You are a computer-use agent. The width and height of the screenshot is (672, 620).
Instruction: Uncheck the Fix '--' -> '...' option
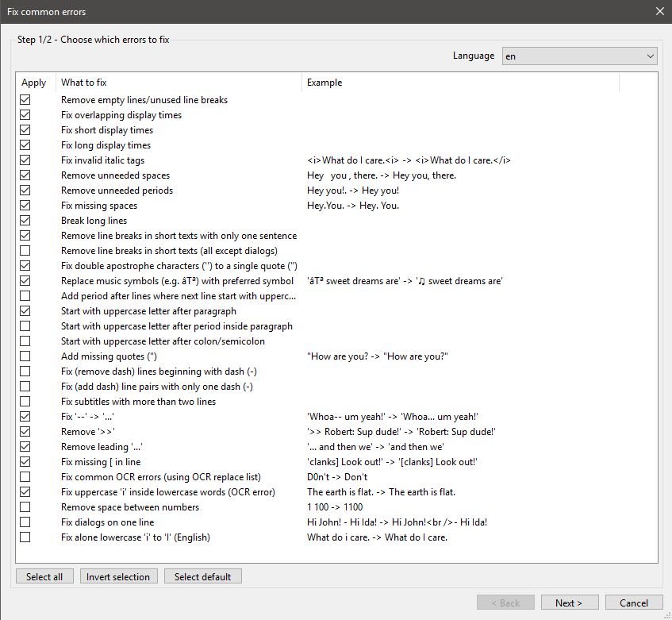(x=25, y=416)
